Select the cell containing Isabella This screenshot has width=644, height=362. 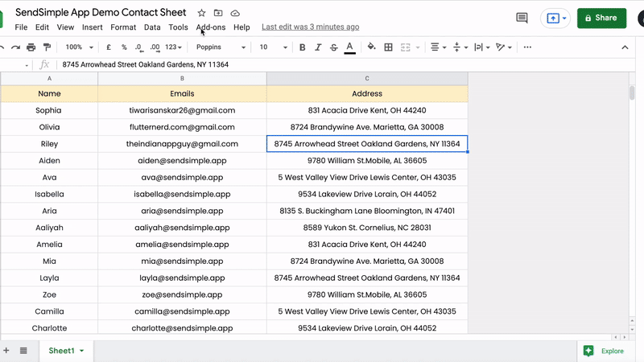49,194
